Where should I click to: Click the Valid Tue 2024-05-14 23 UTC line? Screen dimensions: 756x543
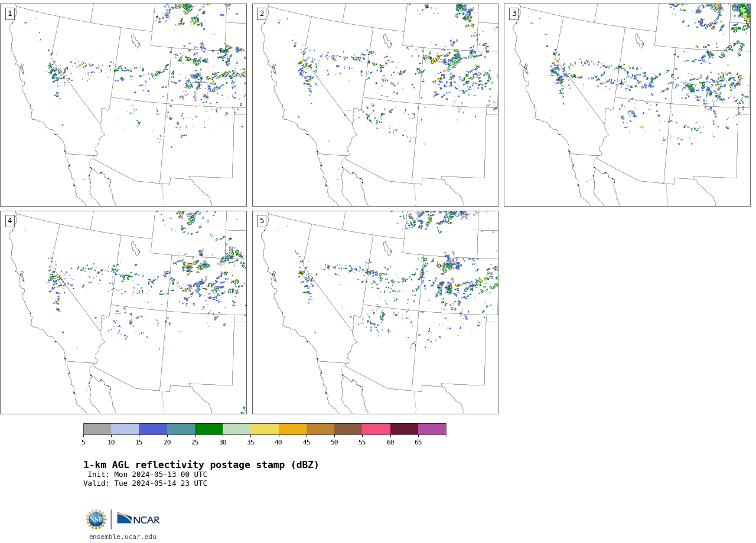point(145,483)
